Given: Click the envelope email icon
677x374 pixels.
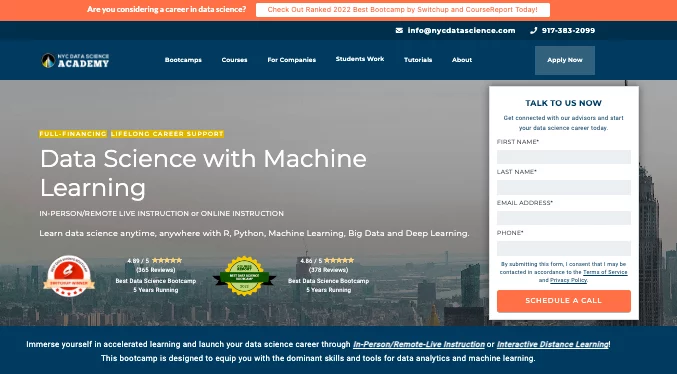Looking at the screenshot, I should point(399,30).
